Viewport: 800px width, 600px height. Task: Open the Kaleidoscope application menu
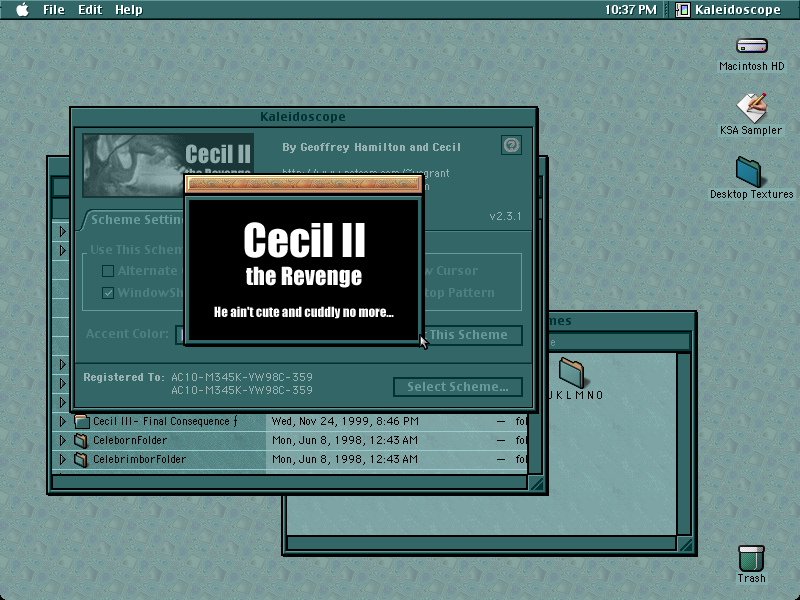729,10
